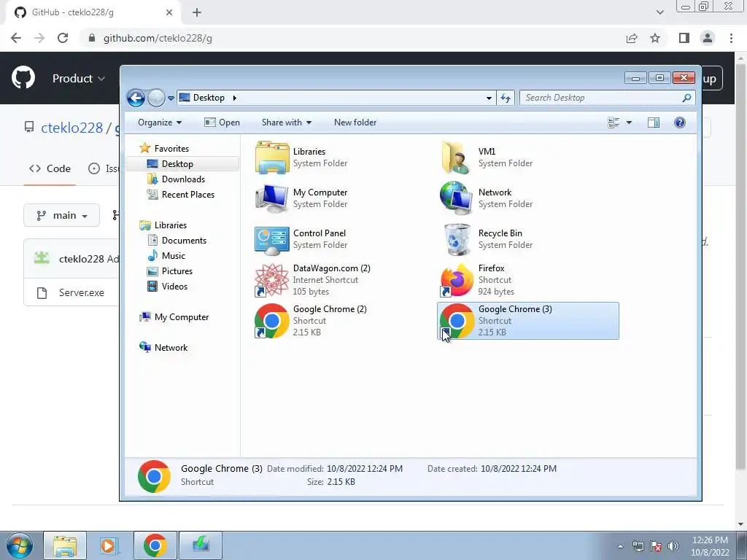
Task: Close the GitHub browser tab
Action: 169,12
